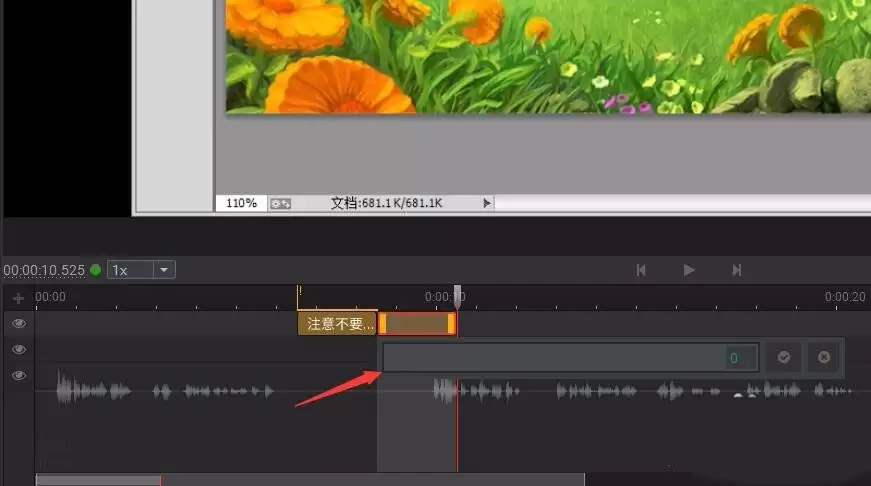Viewport: 871px width, 486px height.
Task: Hide the caption track with eye icon
Action: click(x=19, y=323)
